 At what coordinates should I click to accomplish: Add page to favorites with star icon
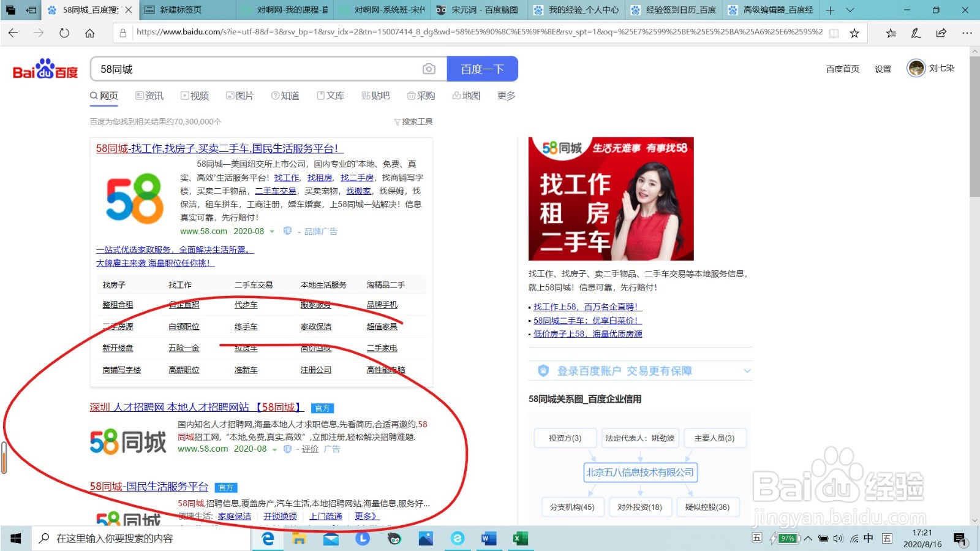click(x=854, y=33)
